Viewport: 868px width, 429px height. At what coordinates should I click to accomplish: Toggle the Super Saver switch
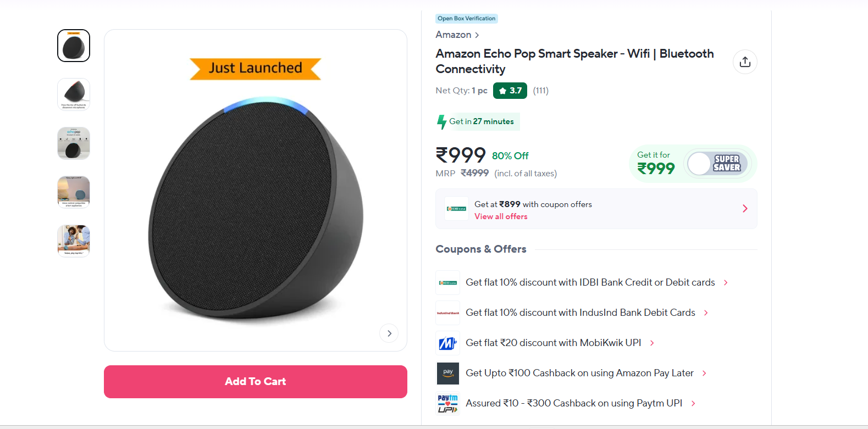coord(716,164)
